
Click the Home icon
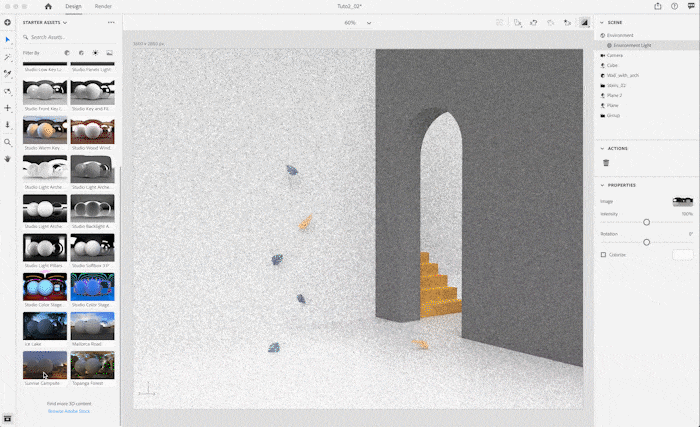[48, 6]
